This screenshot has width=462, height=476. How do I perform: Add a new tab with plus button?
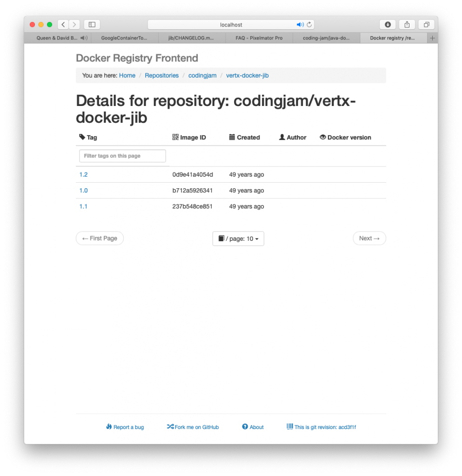(432, 38)
